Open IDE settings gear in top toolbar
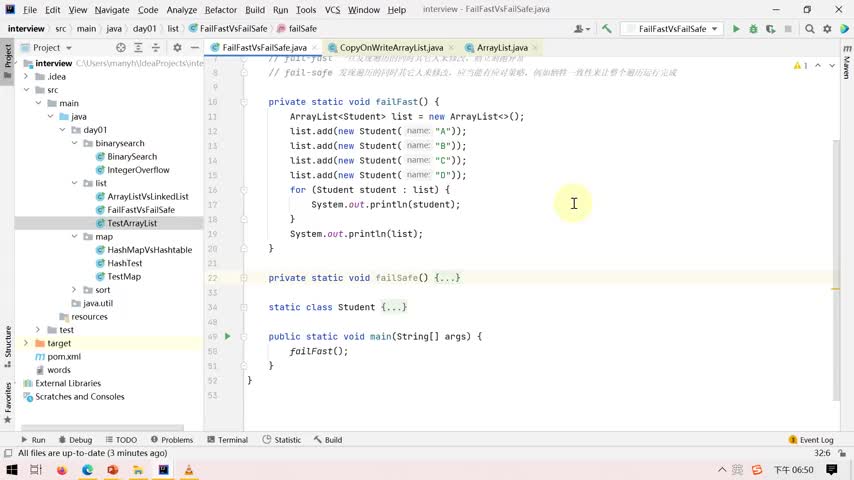Image resolution: width=854 pixels, height=480 pixels. pyautogui.click(x=827, y=29)
